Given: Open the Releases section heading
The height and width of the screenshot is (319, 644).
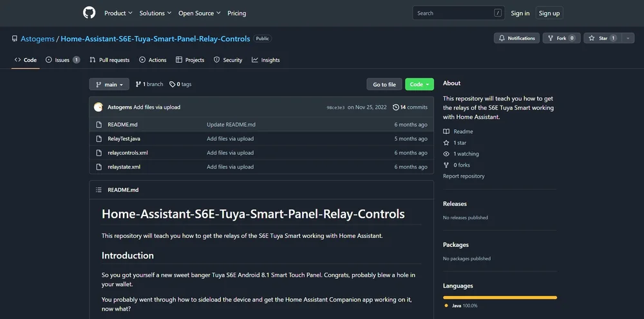Looking at the screenshot, I should 455,204.
